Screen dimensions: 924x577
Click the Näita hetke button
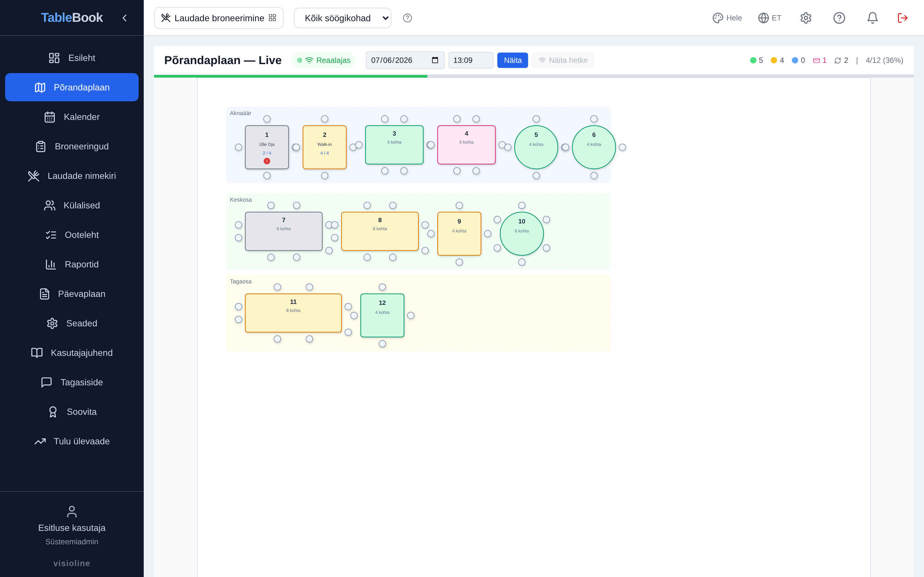click(x=563, y=60)
